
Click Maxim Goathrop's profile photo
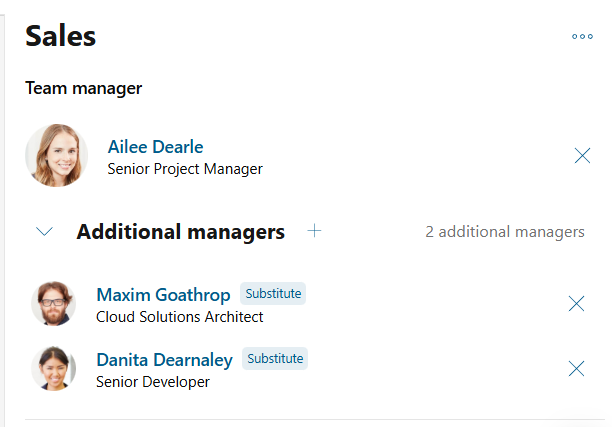(53, 303)
